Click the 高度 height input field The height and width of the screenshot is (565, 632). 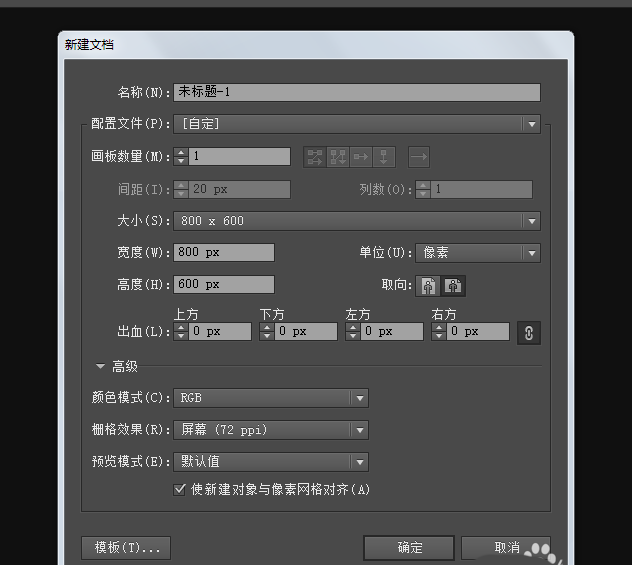(224, 285)
